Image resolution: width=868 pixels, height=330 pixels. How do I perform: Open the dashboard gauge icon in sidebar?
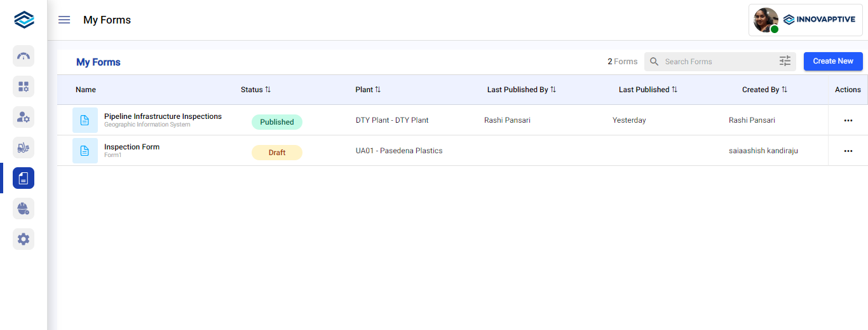pyautogui.click(x=24, y=56)
